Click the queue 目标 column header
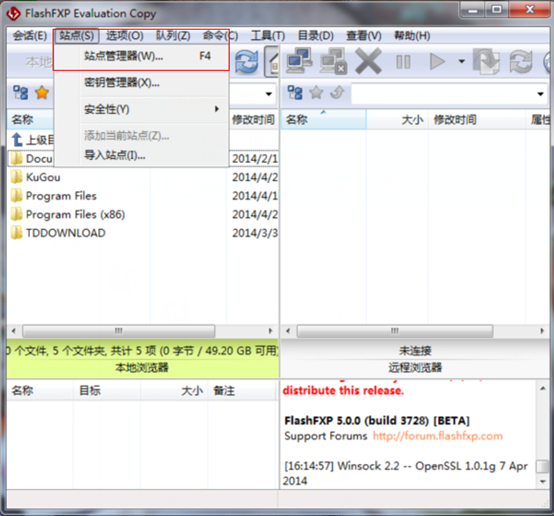Screen dimensions: 554x516 tap(107, 391)
